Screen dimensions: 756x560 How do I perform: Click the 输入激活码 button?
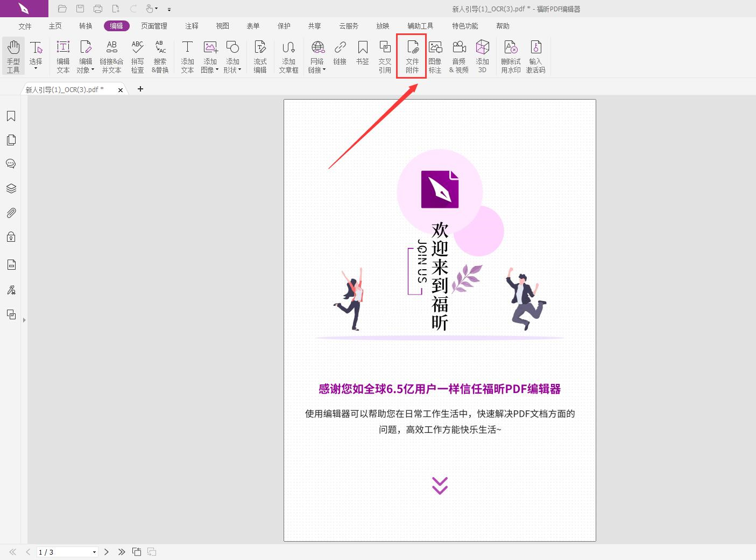coord(536,56)
